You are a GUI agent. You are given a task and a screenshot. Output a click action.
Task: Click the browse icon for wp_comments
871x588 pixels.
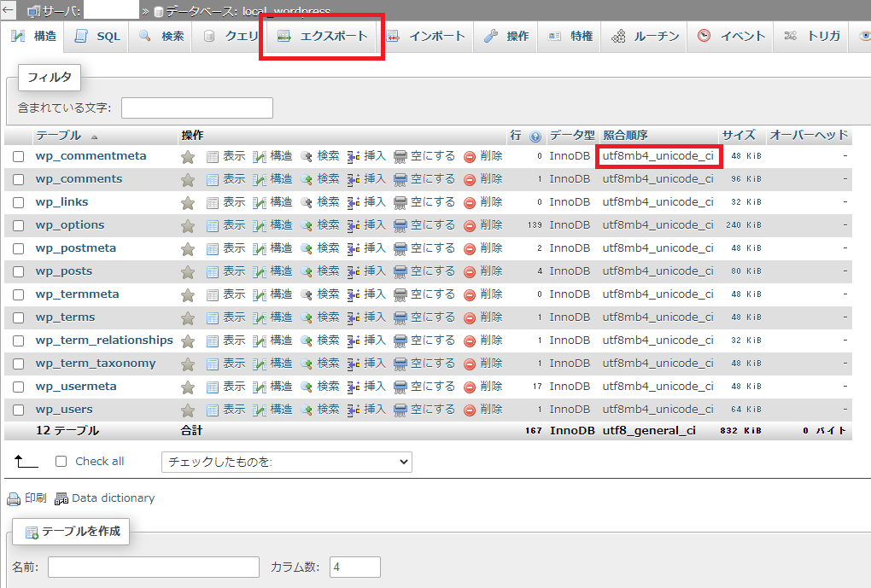pos(213,179)
